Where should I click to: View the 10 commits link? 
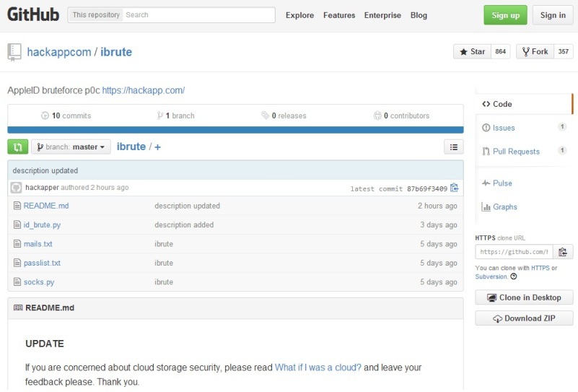coord(66,116)
